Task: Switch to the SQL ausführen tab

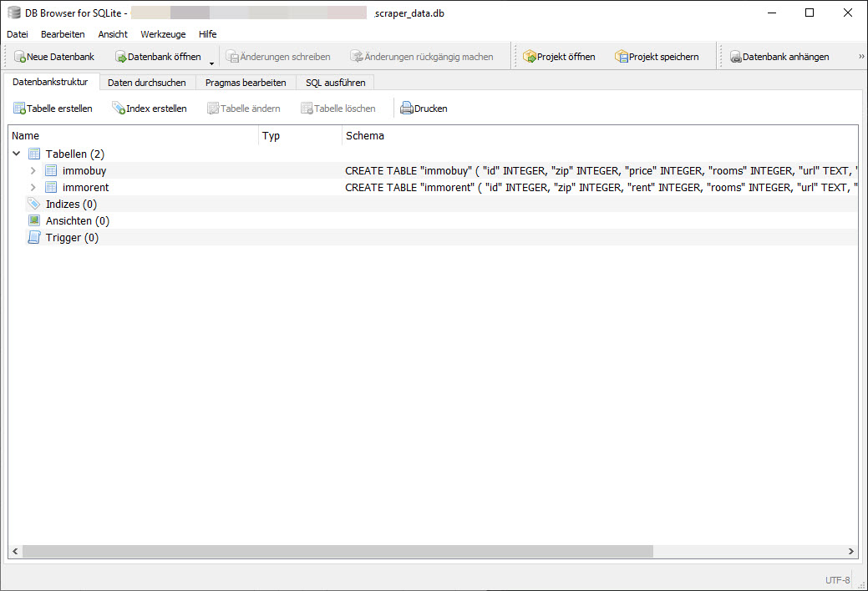Action: coord(335,83)
